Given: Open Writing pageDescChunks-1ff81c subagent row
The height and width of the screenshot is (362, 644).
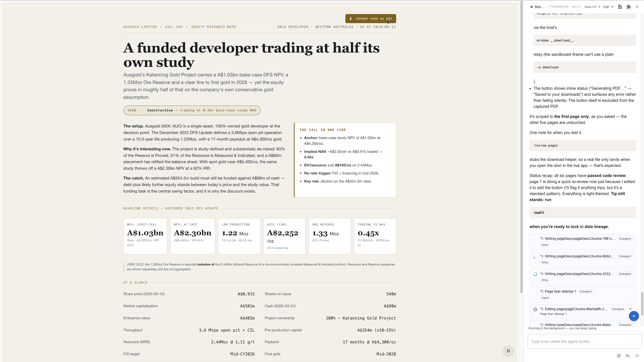Looking at the screenshot, I should tap(583, 242).
